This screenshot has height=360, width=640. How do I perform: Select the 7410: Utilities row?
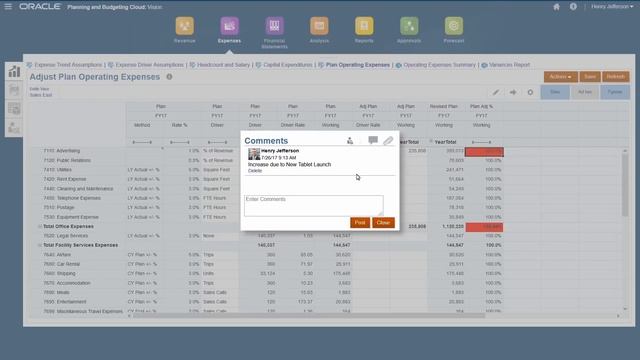(x=58, y=170)
